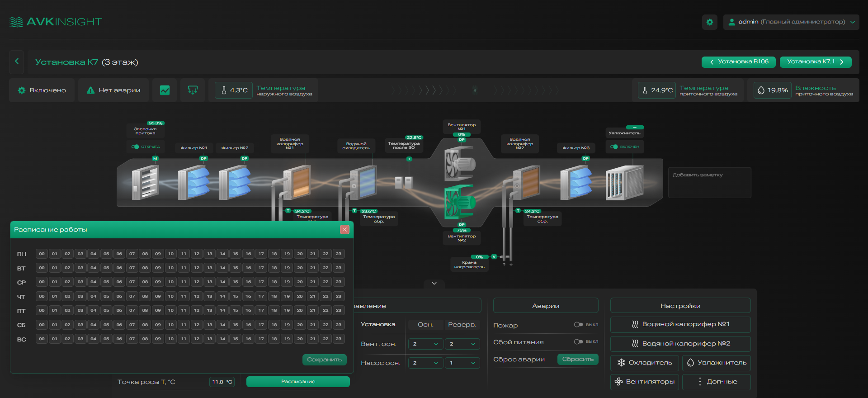Go back with the left arrow button
This screenshot has width=868, height=398.
pos(17,62)
